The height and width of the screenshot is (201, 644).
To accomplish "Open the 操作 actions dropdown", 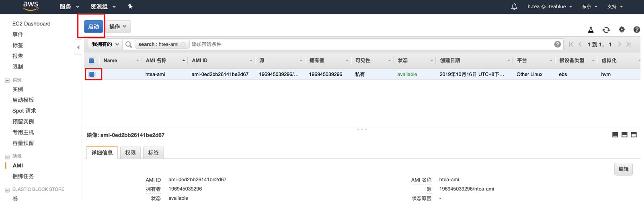I will 118,27.
